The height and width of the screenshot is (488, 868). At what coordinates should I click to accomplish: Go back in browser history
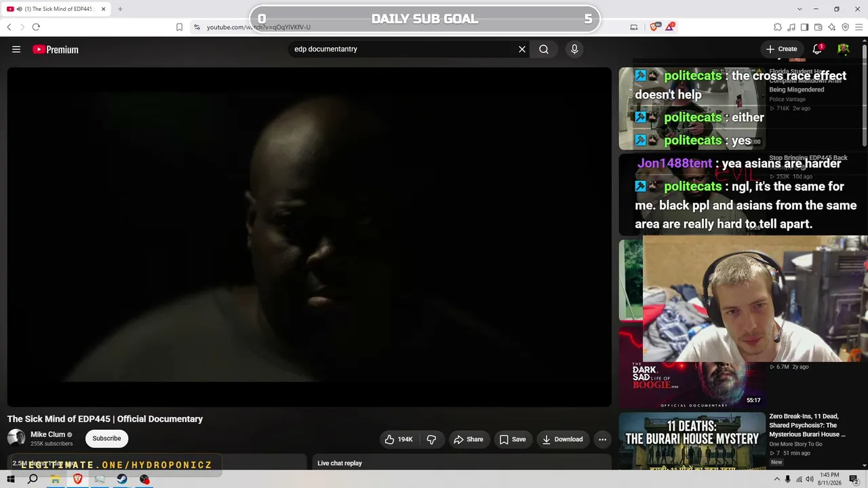click(x=9, y=27)
